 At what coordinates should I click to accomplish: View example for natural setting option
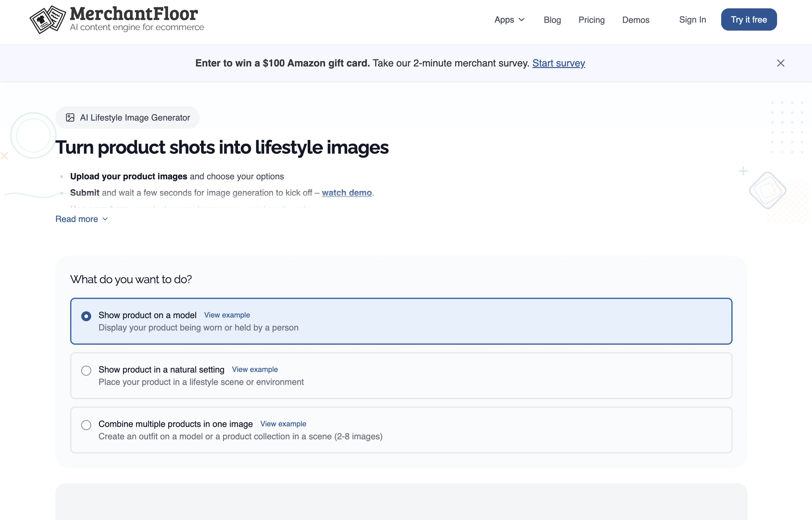(255, 369)
